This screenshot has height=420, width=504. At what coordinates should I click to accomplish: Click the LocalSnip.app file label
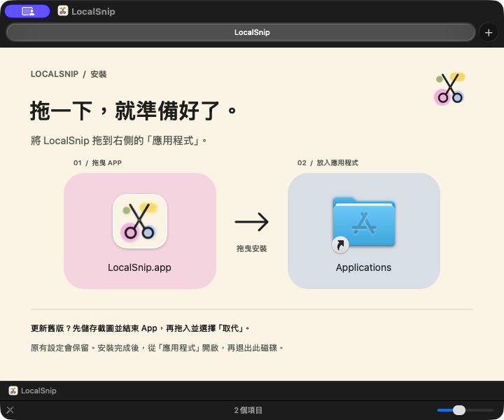139,267
